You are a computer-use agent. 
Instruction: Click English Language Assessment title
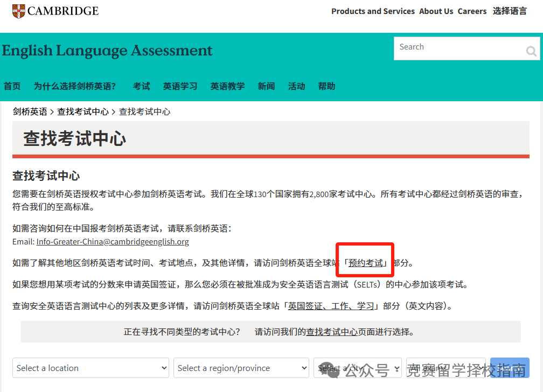tap(107, 51)
